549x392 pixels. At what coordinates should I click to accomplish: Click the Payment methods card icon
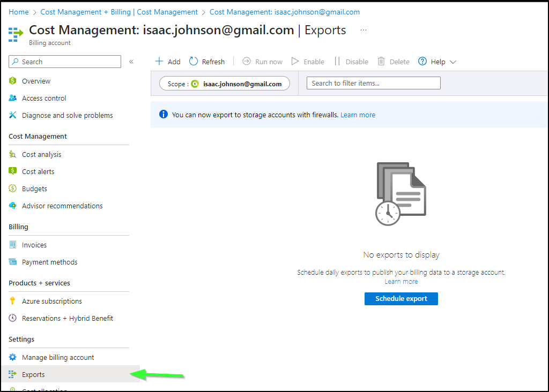point(13,262)
